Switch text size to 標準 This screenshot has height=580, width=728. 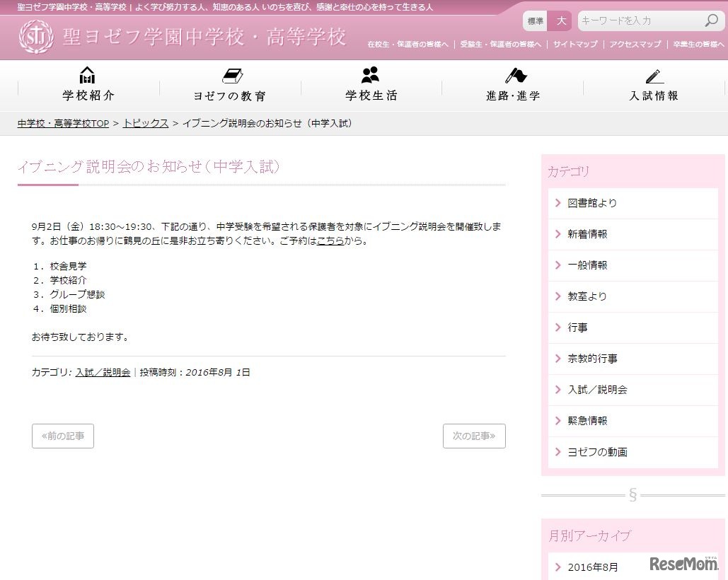[x=536, y=21]
